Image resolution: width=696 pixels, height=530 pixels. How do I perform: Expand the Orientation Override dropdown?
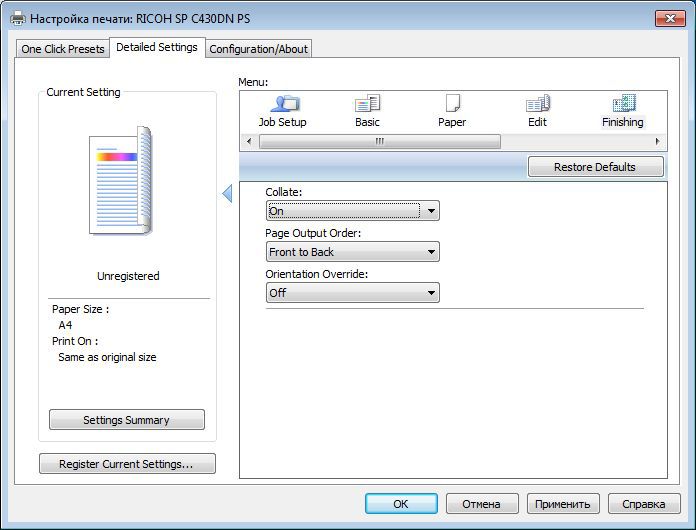pos(352,293)
